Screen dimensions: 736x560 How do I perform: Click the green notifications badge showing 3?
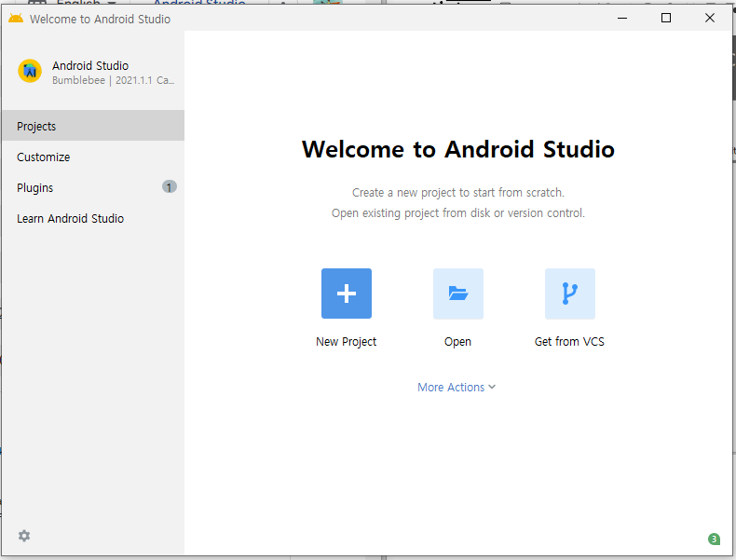[x=714, y=539]
